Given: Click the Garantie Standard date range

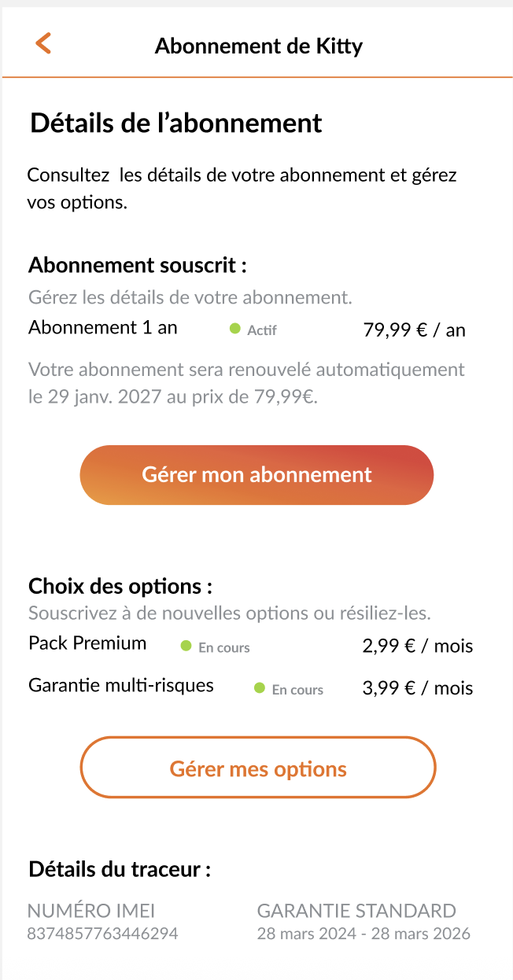Looking at the screenshot, I should pyautogui.click(x=364, y=934).
